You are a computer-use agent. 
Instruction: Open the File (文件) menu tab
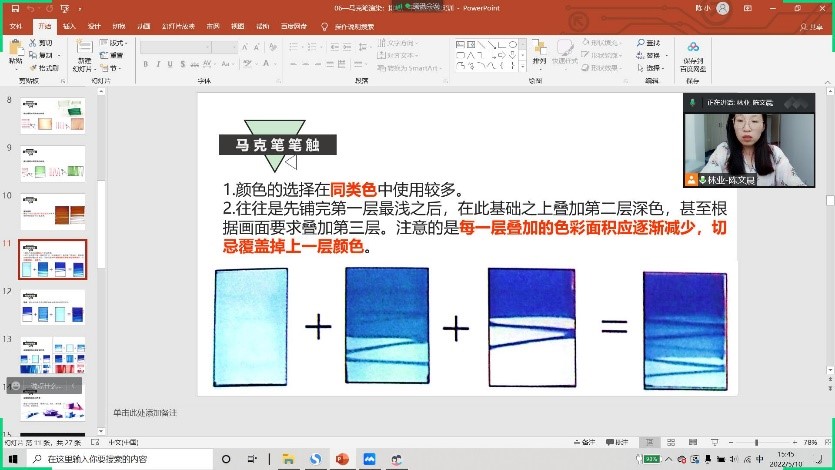tap(16, 26)
